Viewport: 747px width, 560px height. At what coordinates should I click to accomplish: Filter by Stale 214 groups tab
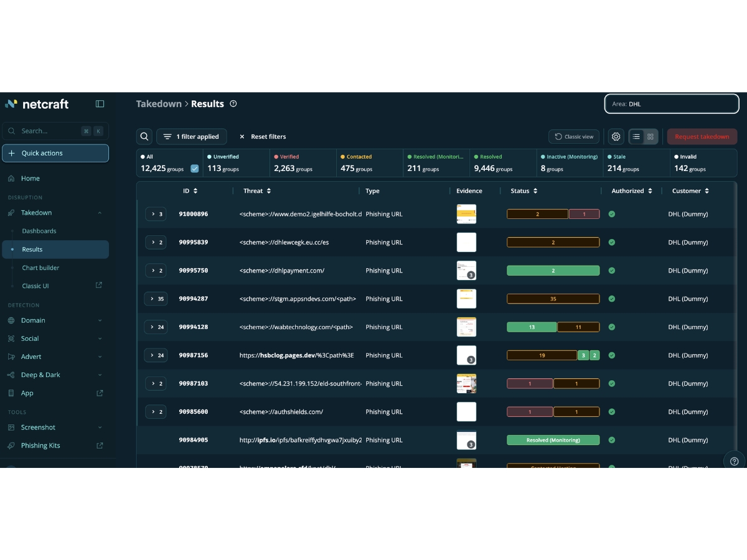point(635,163)
